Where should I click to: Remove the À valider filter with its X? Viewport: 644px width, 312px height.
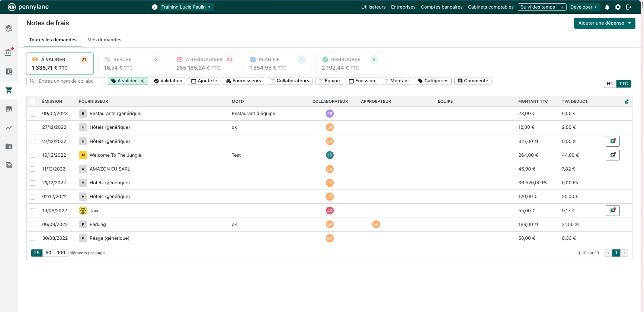[142, 81]
